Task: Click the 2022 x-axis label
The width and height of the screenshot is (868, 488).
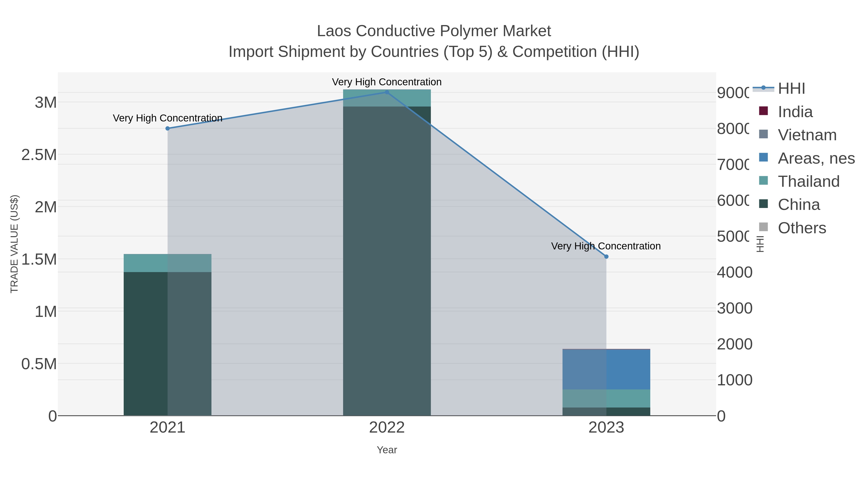Action: (387, 428)
